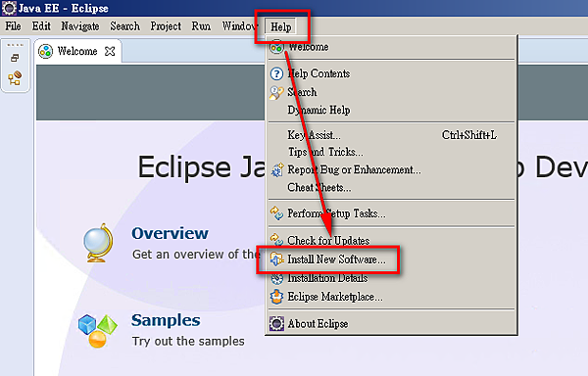This screenshot has width=588, height=376.
Task: Click the Install New Software icon
Action: pos(276,259)
